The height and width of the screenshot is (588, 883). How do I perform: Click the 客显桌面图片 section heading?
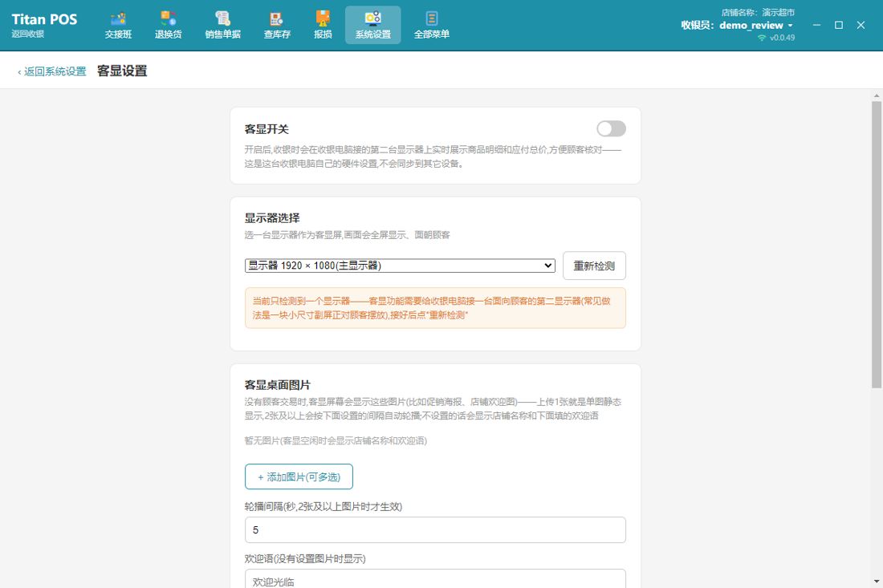pos(278,385)
